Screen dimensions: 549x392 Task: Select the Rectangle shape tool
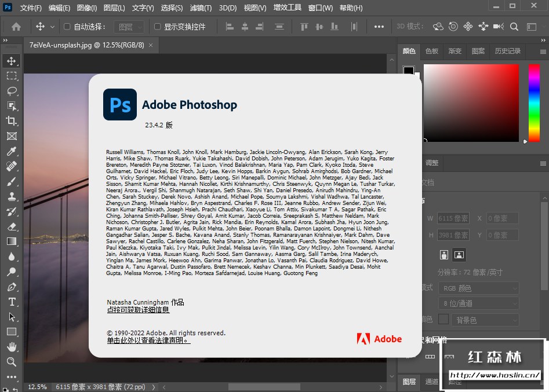[12, 332]
